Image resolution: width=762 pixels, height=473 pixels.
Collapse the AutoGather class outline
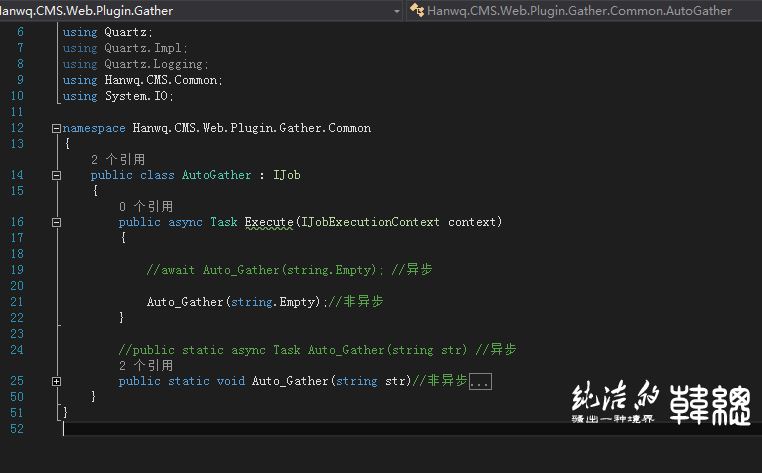click(x=56, y=175)
